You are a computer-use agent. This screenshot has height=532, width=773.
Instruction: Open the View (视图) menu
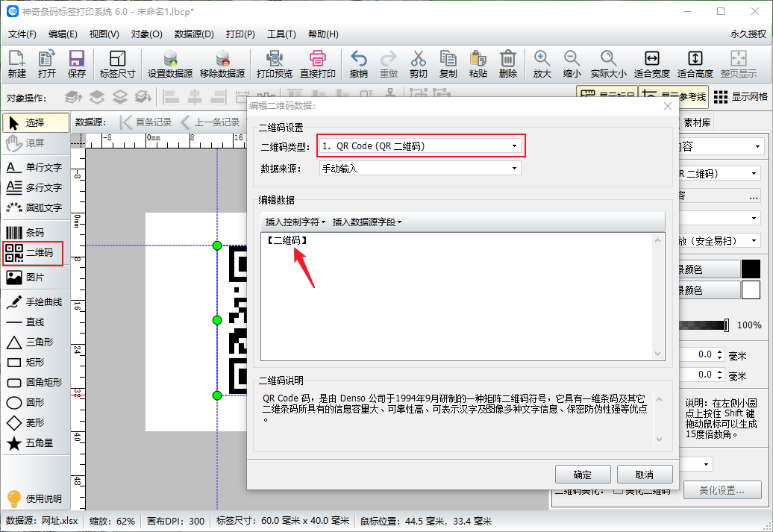pyautogui.click(x=104, y=34)
